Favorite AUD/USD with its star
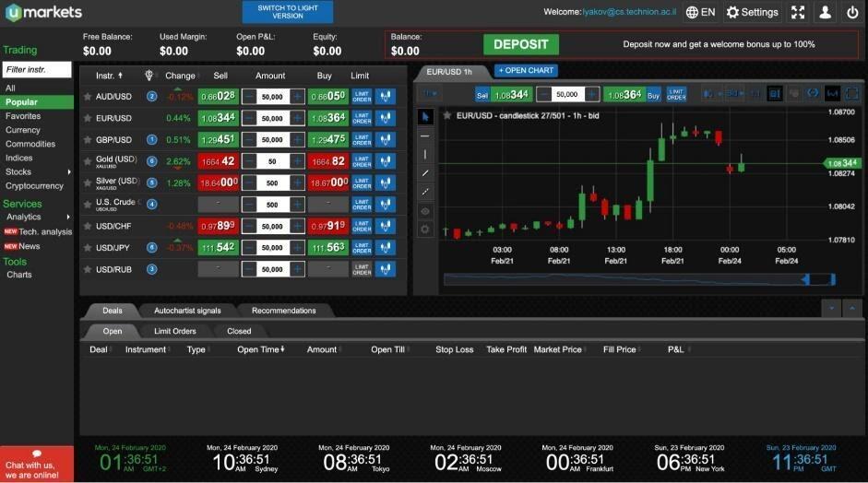The image size is (868, 483). pos(88,96)
